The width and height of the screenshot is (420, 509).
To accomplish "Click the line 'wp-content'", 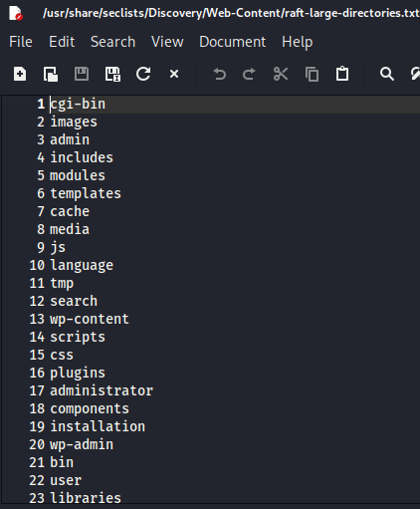I will (x=90, y=319).
